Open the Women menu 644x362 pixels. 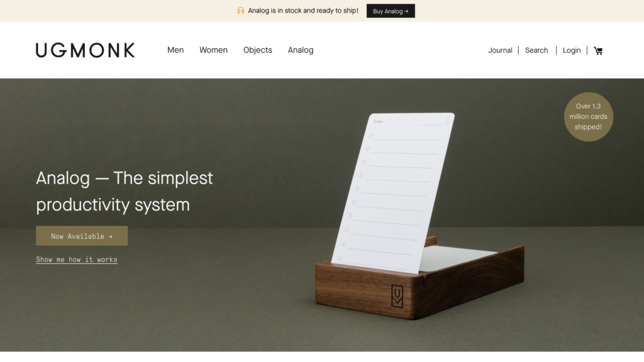(x=214, y=50)
